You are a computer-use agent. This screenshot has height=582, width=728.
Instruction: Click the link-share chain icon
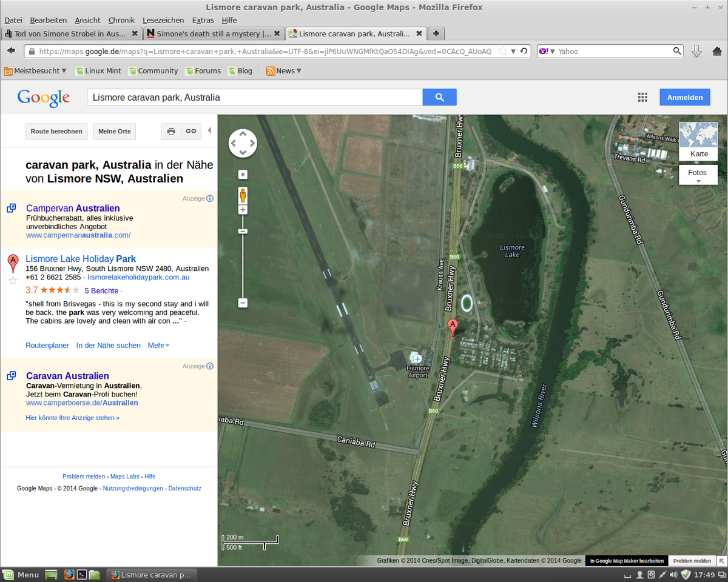click(190, 131)
